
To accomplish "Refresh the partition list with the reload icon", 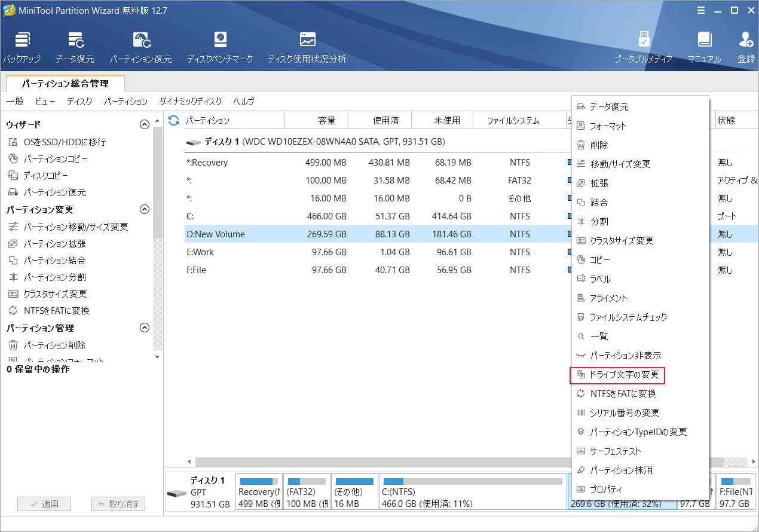I will pos(174,120).
